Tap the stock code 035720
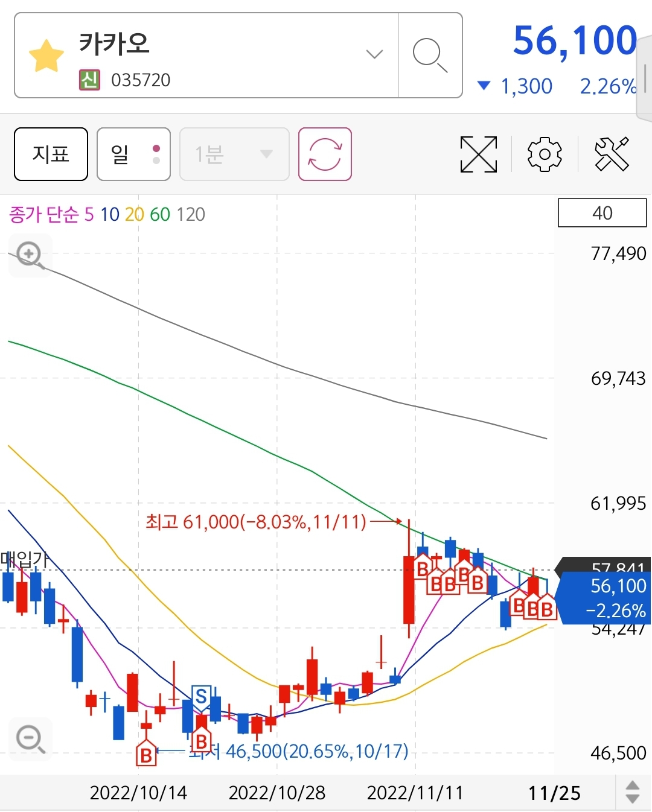 [141, 80]
